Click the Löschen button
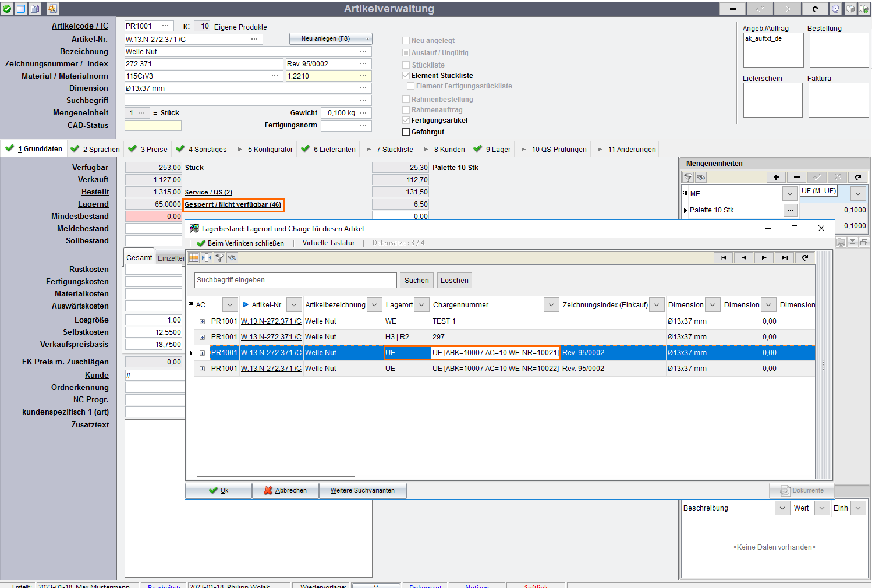 tap(455, 281)
